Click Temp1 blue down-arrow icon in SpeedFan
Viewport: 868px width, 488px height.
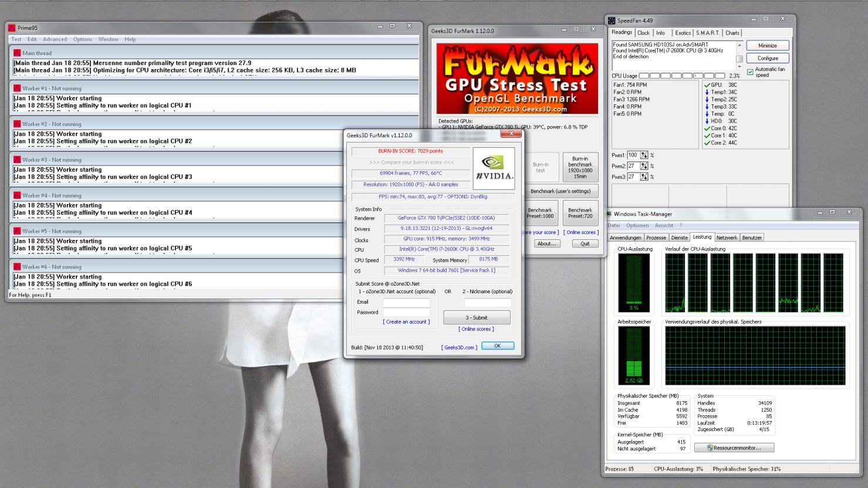coord(707,92)
